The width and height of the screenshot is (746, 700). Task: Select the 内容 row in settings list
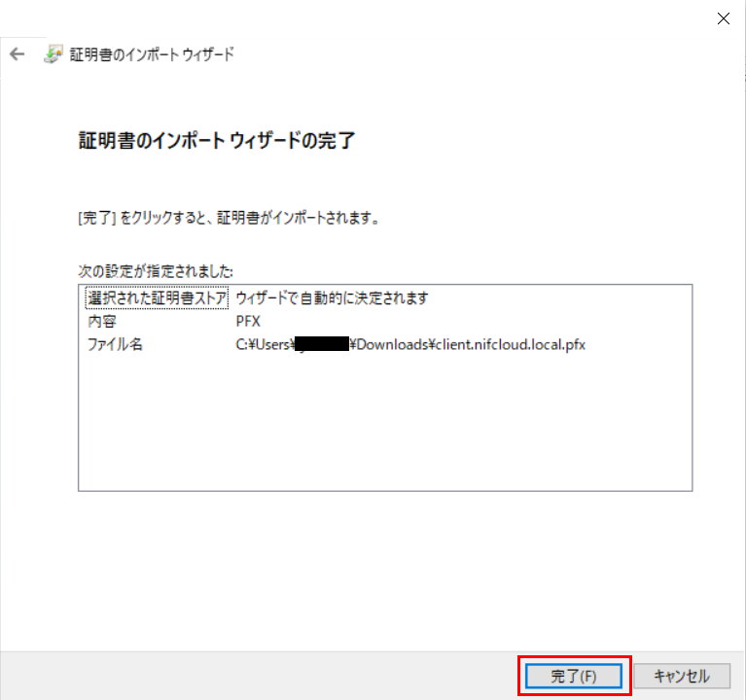pos(101,322)
